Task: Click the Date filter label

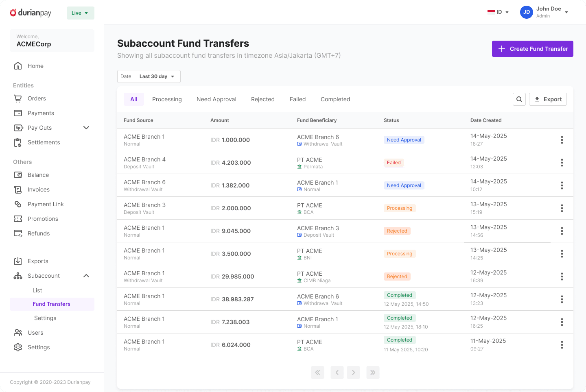Action: pos(126,76)
